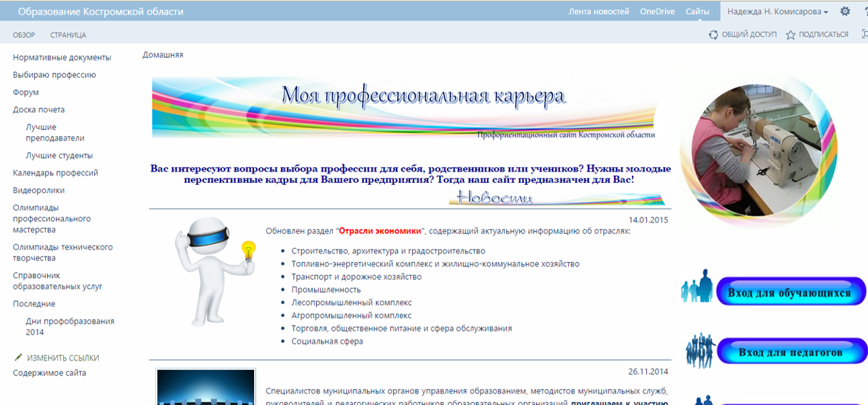Click Торговля, общественное питание list item

click(401, 328)
